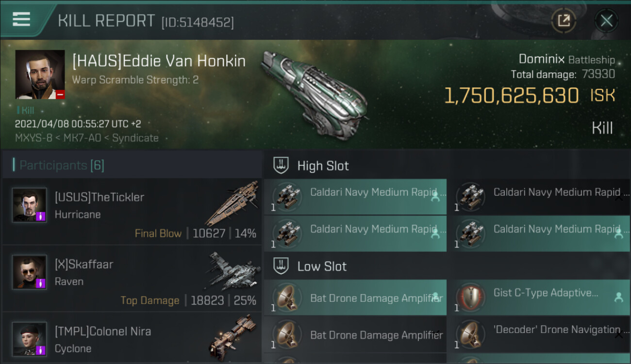Select first Bat Drone Damage Amplifier row

(355, 298)
